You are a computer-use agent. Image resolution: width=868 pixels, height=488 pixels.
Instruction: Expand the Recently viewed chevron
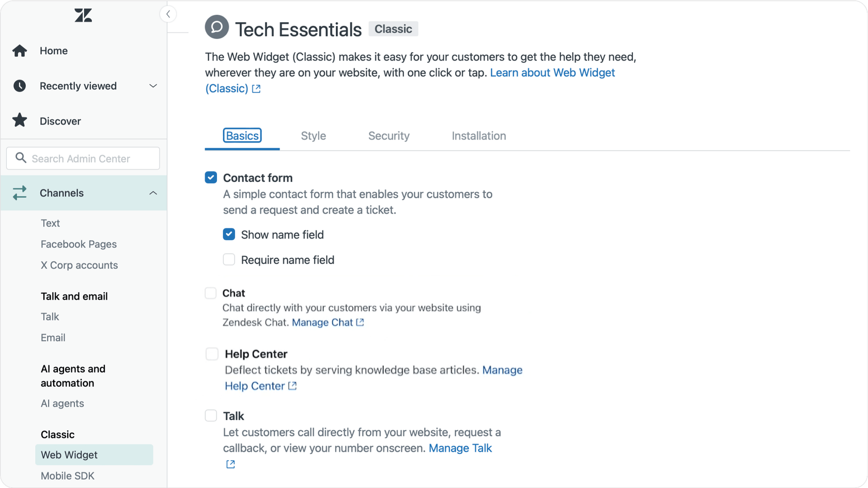pos(153,86)
